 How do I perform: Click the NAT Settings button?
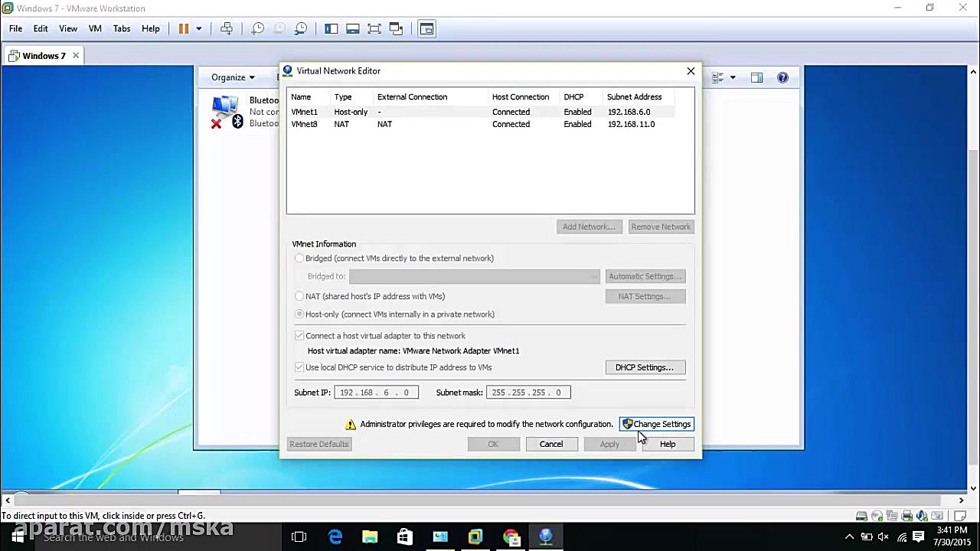pyautogui.click(x=645, y=296)
